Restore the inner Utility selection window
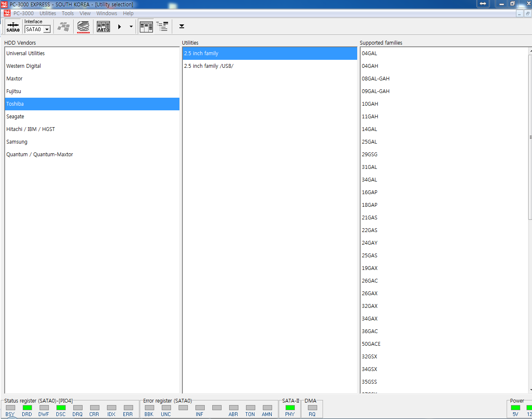Screen dimensions: 532x419 pyautogui.click(x=527, y=13)
